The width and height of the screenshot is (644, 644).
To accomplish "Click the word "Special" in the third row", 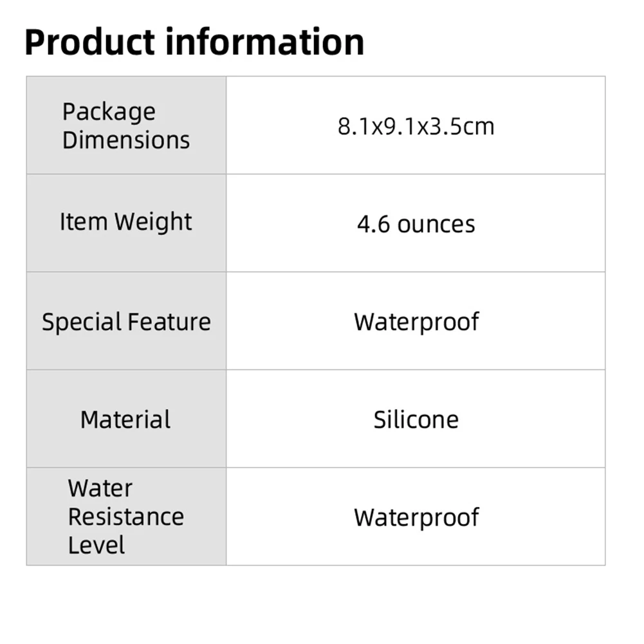I will [x=82, y=322].
